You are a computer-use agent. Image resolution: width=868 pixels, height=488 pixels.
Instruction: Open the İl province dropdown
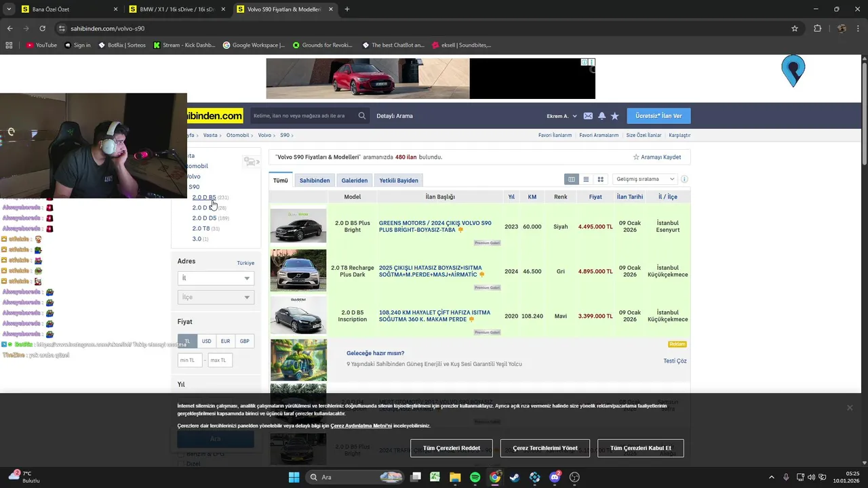[x=216, y=278]
